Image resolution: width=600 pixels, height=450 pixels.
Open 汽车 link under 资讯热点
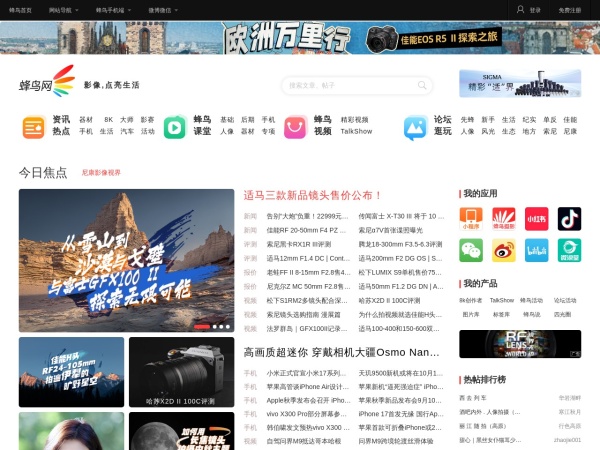(127, 132)
